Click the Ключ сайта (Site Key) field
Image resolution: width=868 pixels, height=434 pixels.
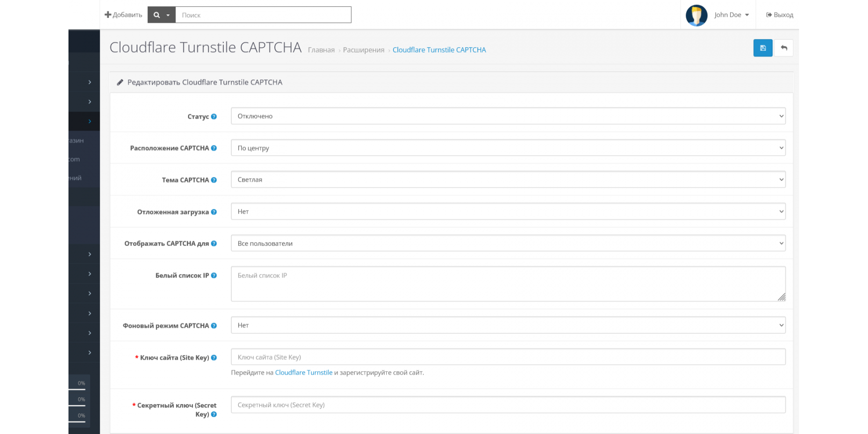coord(508,357)
